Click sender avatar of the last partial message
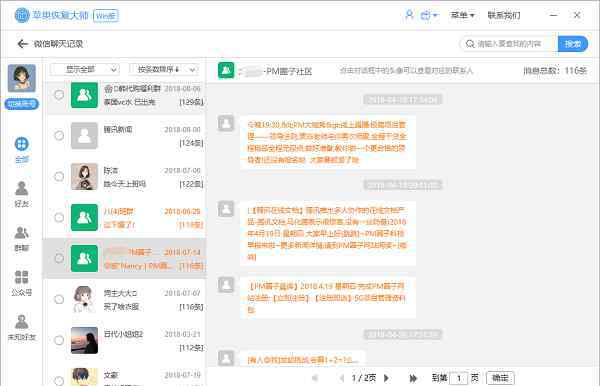The image size is (600, 386). pos(226,358)
